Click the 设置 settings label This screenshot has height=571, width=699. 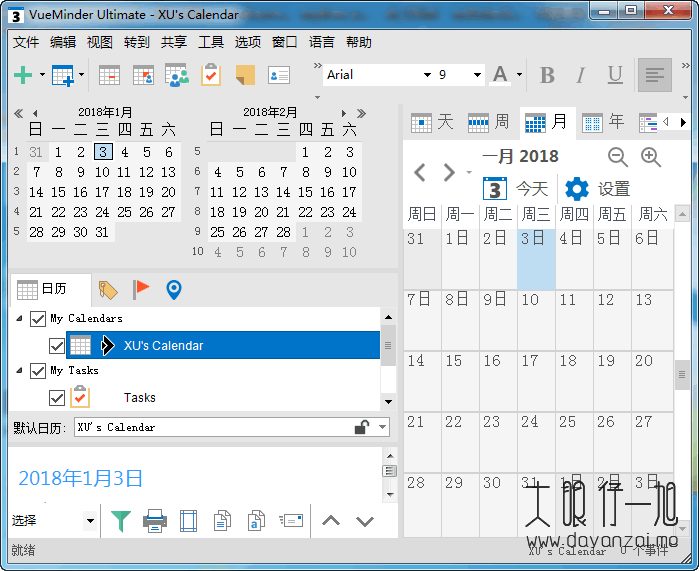[x=614, y=189]
